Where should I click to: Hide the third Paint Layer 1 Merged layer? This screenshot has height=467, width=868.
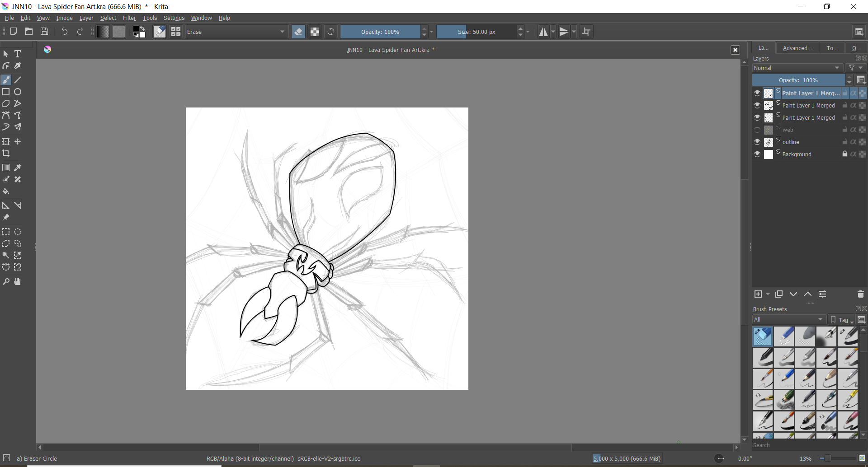(757, 117)
